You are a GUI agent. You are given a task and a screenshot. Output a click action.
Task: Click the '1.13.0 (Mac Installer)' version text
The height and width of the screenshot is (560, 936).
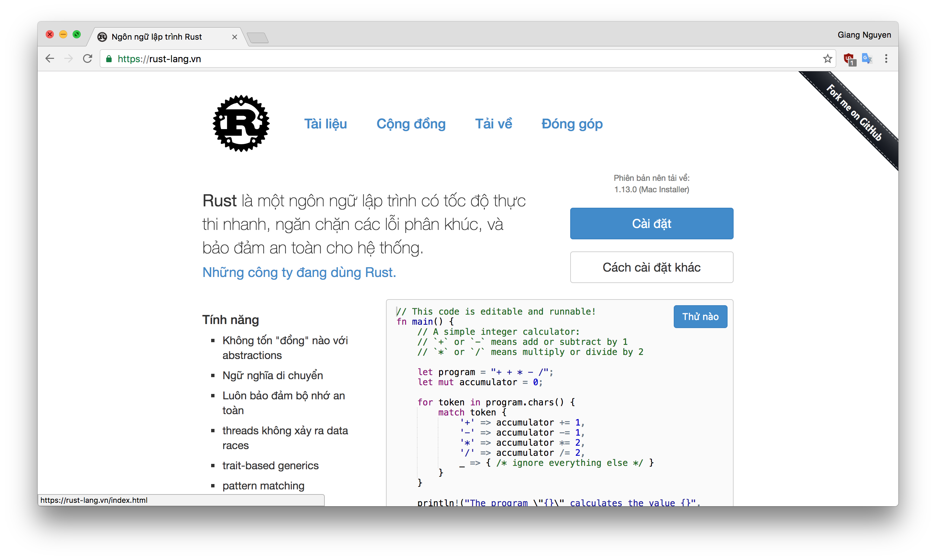pos(652,190)
